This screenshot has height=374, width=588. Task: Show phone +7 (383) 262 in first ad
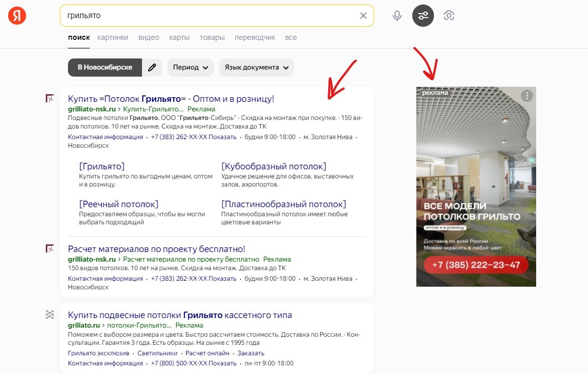(x=193, y=137)
